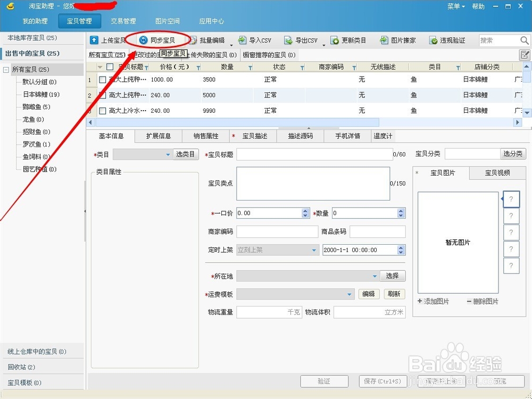Click the 违规验证 (Violation Check) icon
532x399 pixels.
[x=441, y=40]
